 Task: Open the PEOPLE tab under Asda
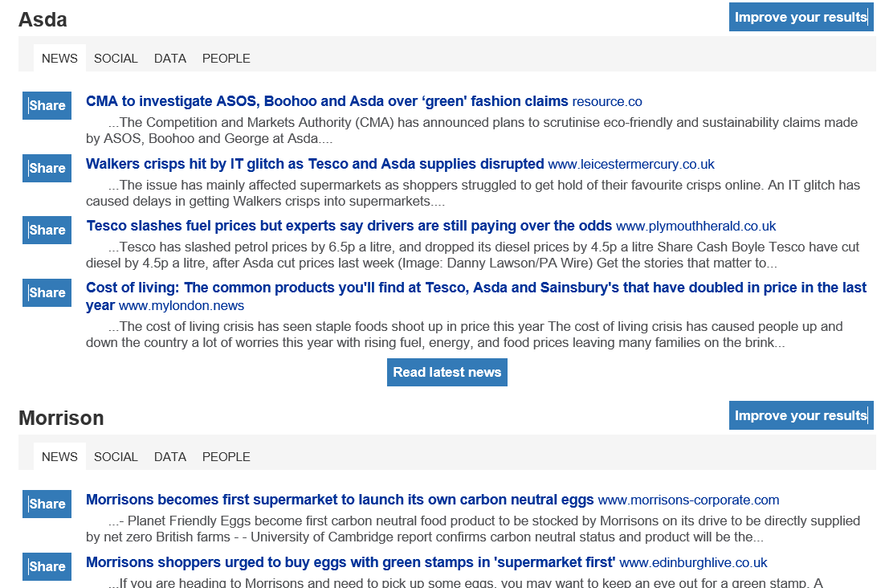226,58
